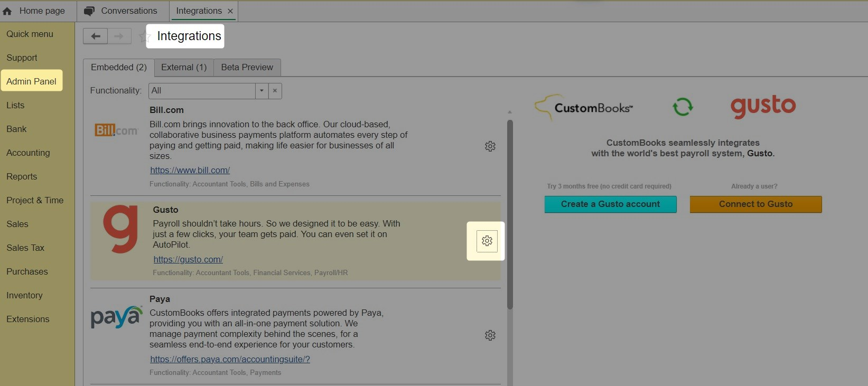
Task: Open the bill.com website link
Action: [x=190, y=171]
